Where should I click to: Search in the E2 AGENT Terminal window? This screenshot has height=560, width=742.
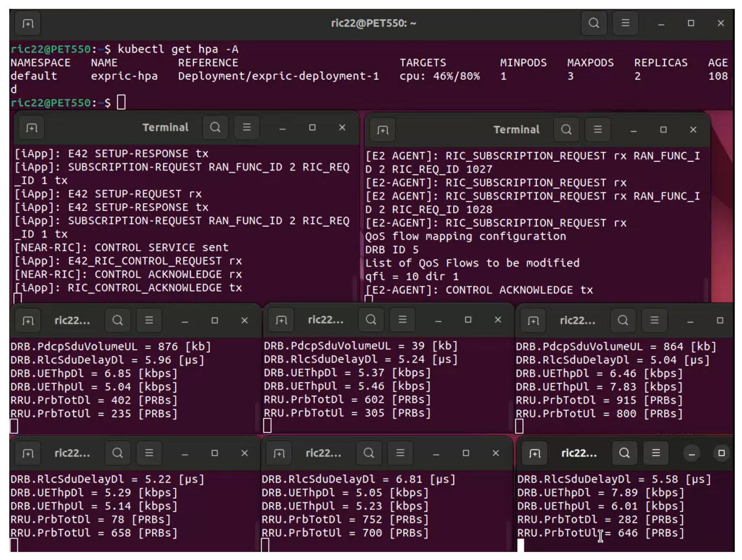pos(566,130)
